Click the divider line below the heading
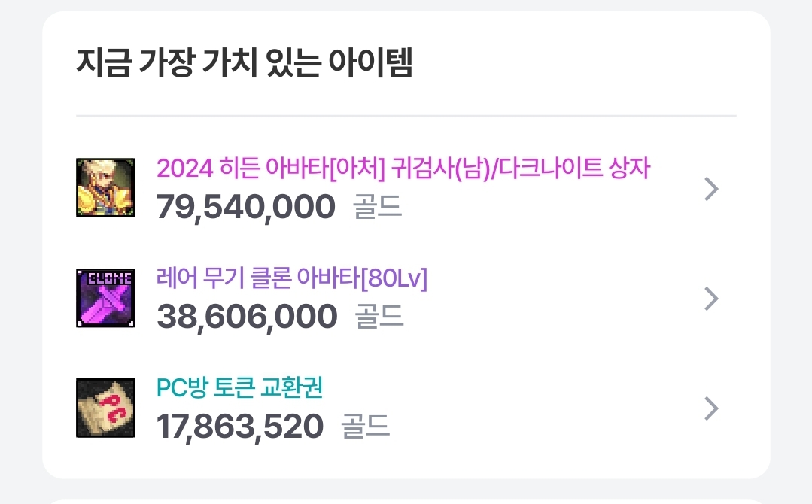Image resolution: width=812 pixels, height=504 pixels. click(x=406, y=116)
